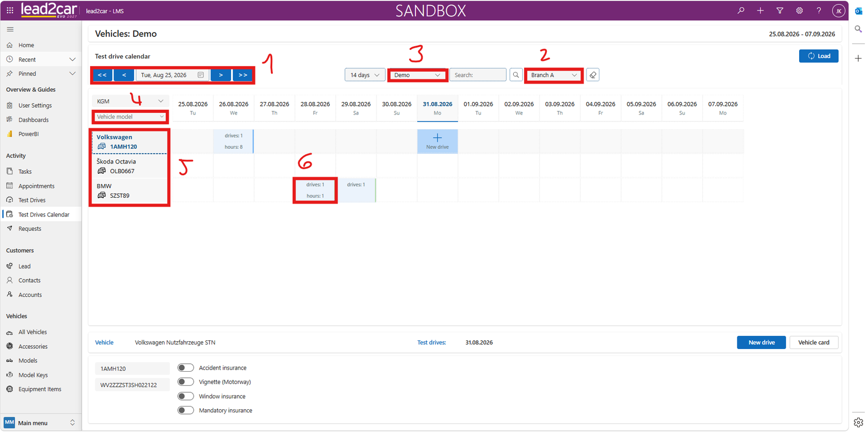Jump back with the << button

click(x=102, y=75)
